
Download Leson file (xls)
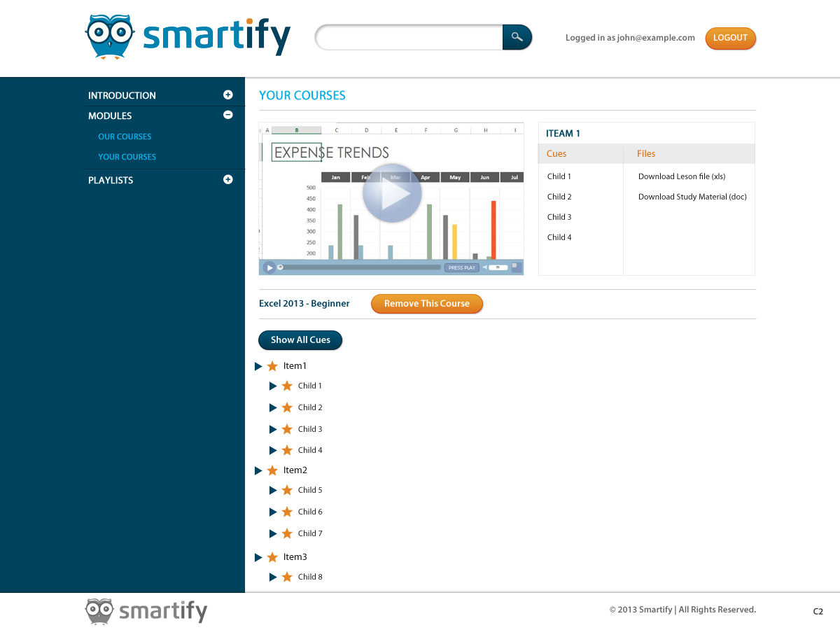(x=682, y=176)
